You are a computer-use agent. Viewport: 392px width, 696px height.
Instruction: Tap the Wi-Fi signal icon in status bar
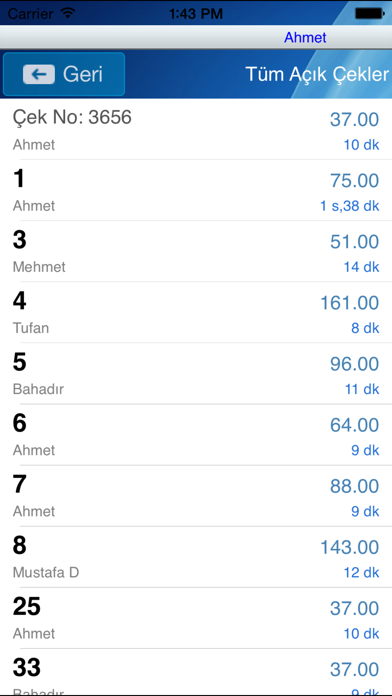point(67,14)
